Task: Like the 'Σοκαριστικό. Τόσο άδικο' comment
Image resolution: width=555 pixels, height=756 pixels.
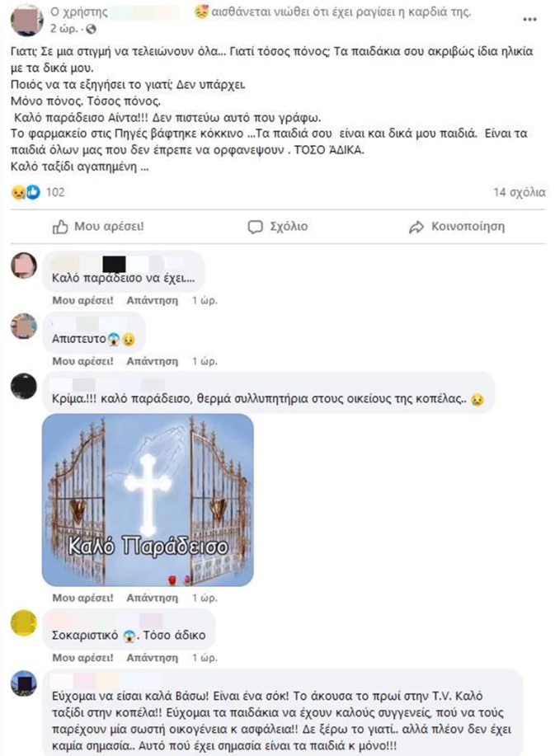Action: pos(83,658)
